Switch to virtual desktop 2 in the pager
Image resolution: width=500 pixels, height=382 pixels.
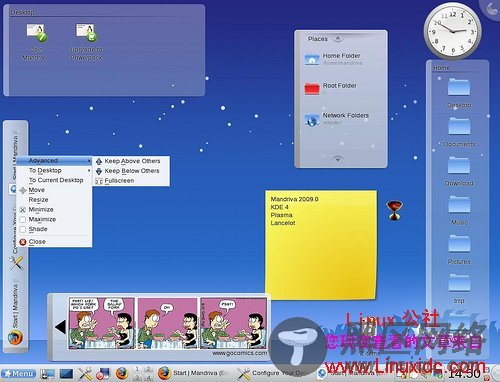point(148,369)
